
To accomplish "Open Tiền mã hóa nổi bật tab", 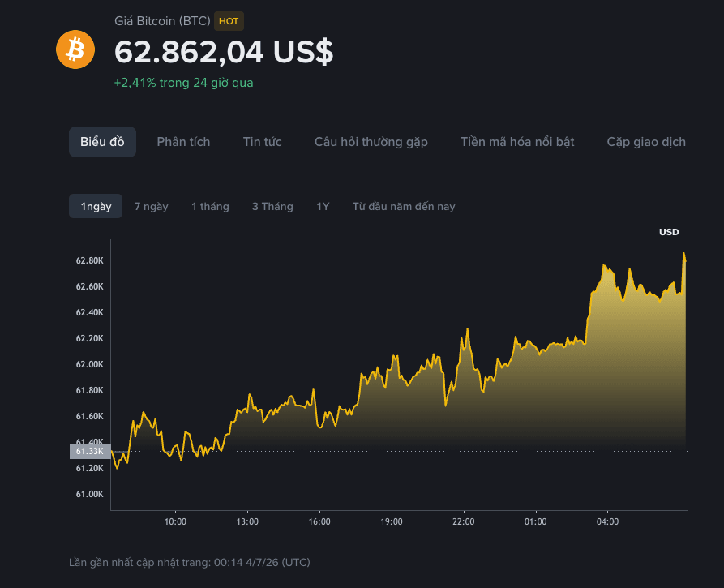I will tap(517, 142).
